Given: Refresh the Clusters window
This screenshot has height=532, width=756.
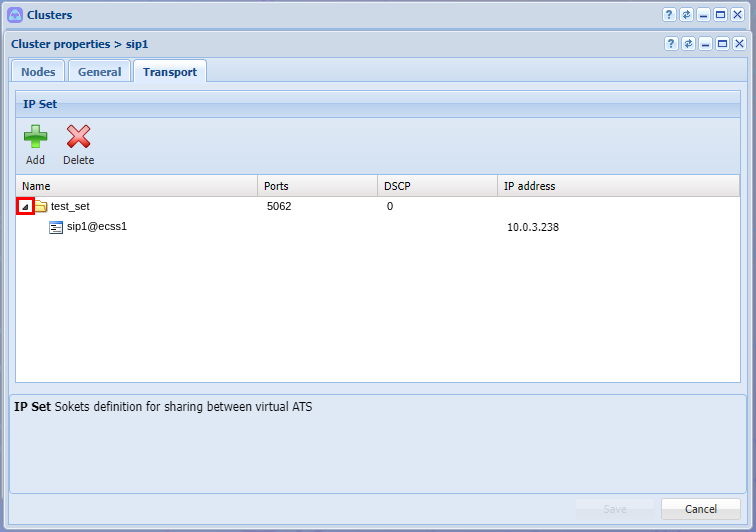Looking at the screenshot, I should 686,15.
